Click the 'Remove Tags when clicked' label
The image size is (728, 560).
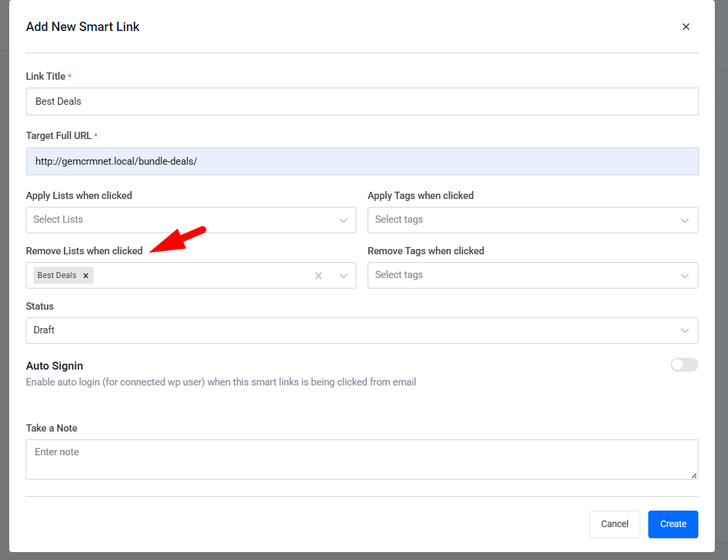pos(426,251)
